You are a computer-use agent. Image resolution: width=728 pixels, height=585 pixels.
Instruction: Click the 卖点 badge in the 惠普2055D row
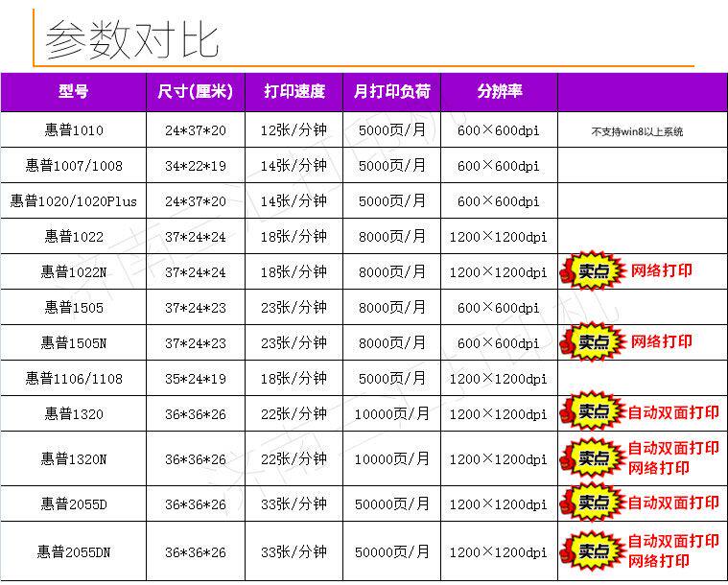[593, 503]
